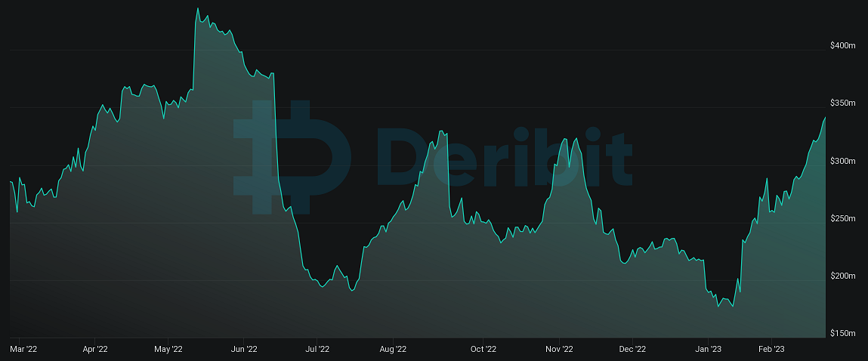Click the Jun '22 x-axis label

[244, 350]
